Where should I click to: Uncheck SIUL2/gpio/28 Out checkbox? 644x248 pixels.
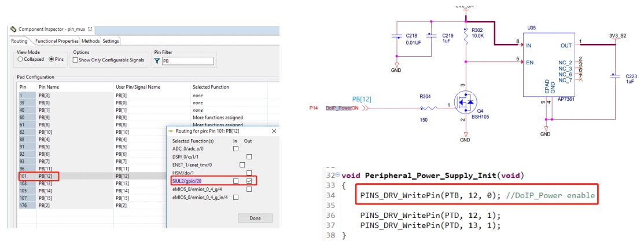(x=249, y=181)
